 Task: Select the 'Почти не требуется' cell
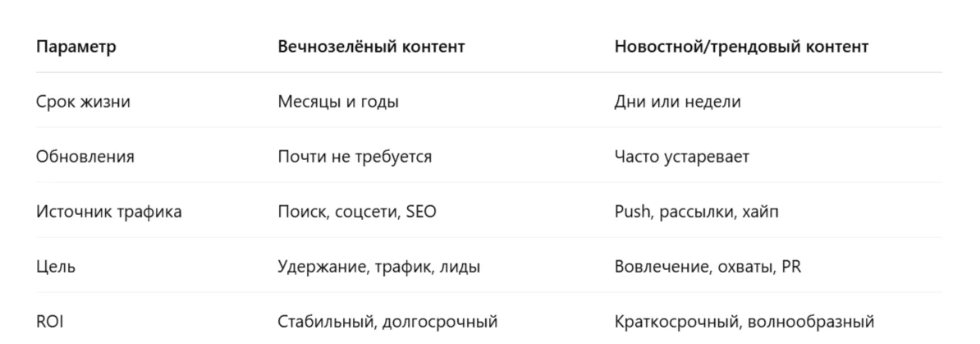[355, 156]
